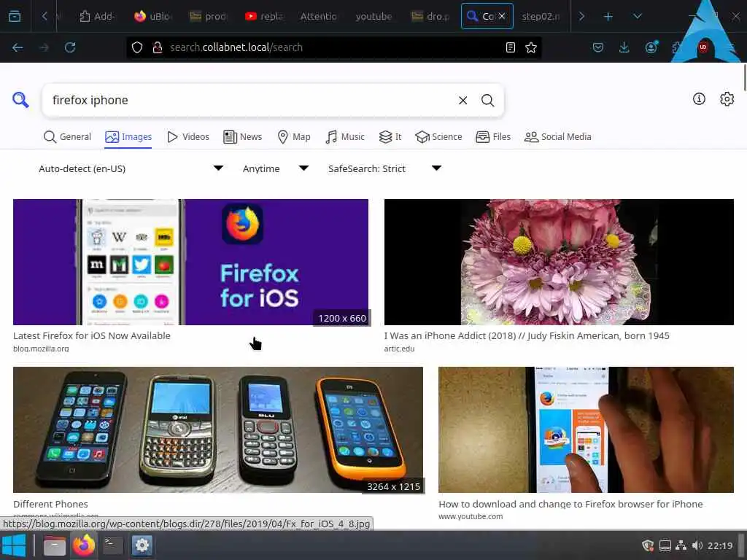The image size is (747, 560).
Task: Click the tracking protection shield icon
Action: click(x=137, y=47)
